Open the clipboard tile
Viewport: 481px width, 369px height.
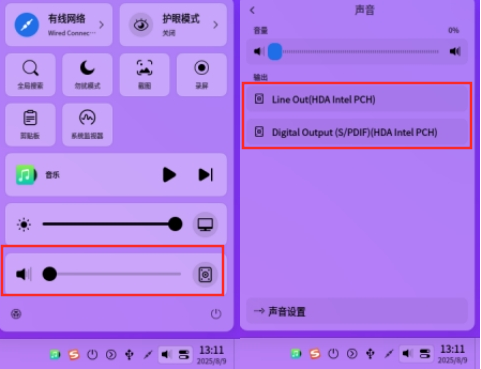tap(30, 125)
